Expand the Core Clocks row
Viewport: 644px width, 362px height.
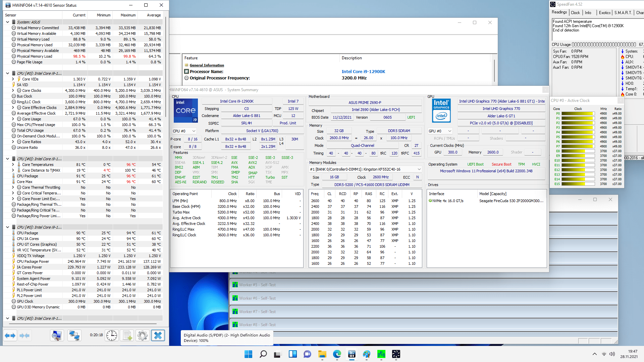click(x=13, y=90)
